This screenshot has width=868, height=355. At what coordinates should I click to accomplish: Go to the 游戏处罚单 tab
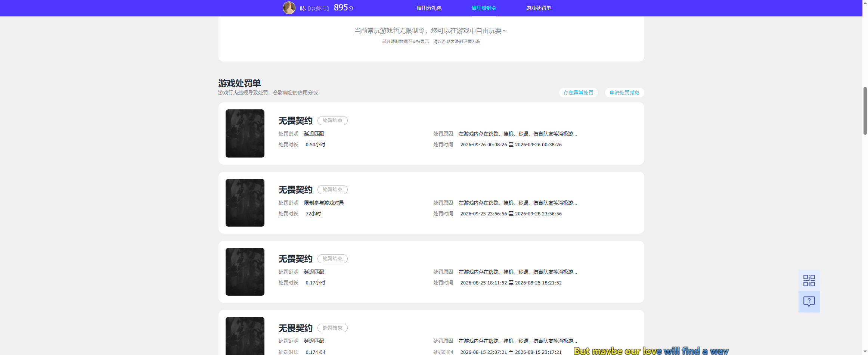539,8
